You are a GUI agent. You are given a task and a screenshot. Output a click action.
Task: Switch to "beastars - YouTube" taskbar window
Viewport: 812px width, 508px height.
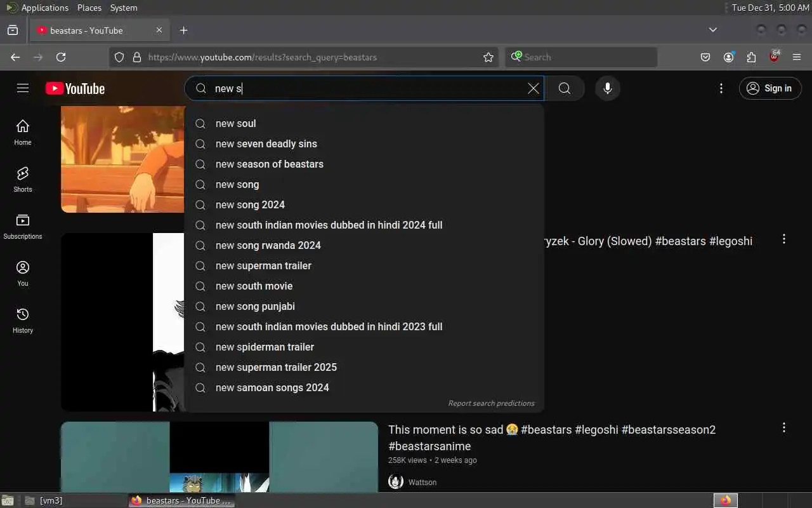coord(182,500)
